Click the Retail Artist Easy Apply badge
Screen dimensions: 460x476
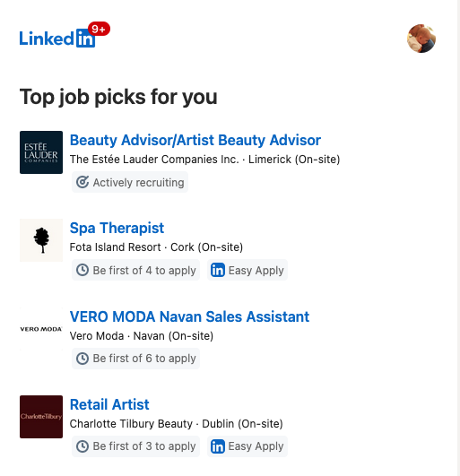click(x=247, y=446)
